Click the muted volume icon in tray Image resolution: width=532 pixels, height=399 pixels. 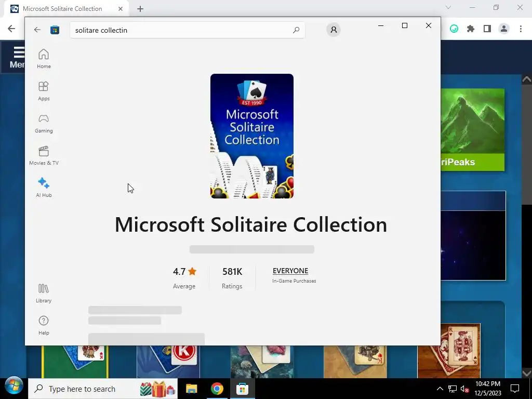click(464, 389)
